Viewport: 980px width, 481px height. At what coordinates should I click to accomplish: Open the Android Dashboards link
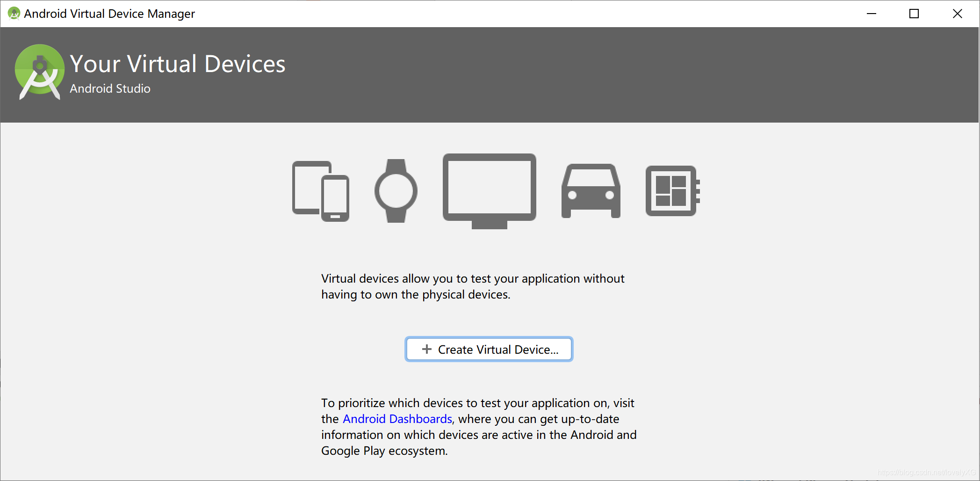tap(397, 419)
